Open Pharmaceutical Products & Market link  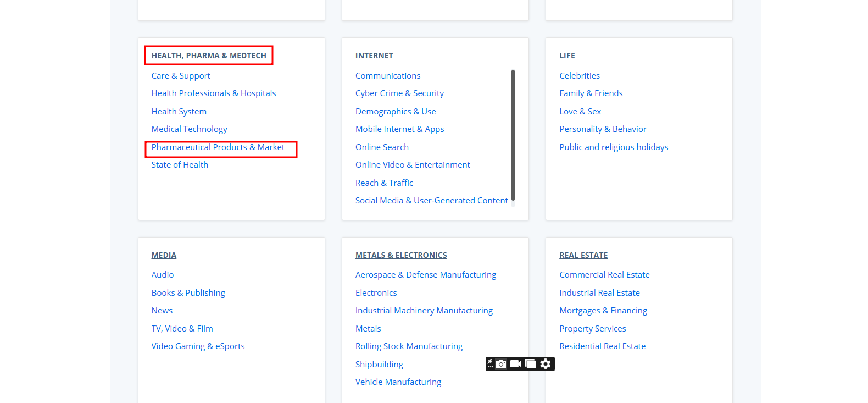pyautogui.click(x=218, y=147)
